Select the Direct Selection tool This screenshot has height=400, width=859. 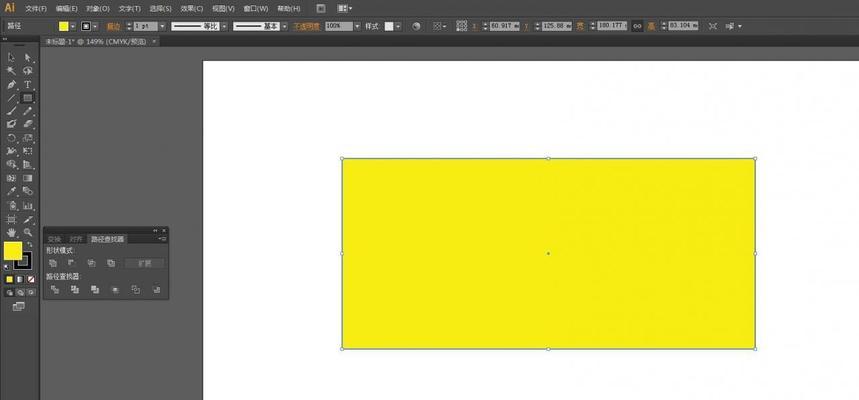pyautogui.click(x=27, y=58)
